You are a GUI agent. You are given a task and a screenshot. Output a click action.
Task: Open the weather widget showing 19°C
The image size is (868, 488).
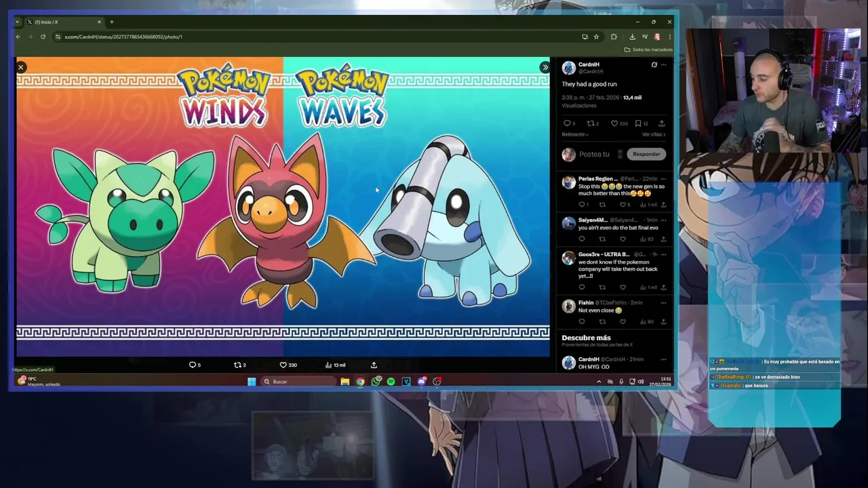39,381
